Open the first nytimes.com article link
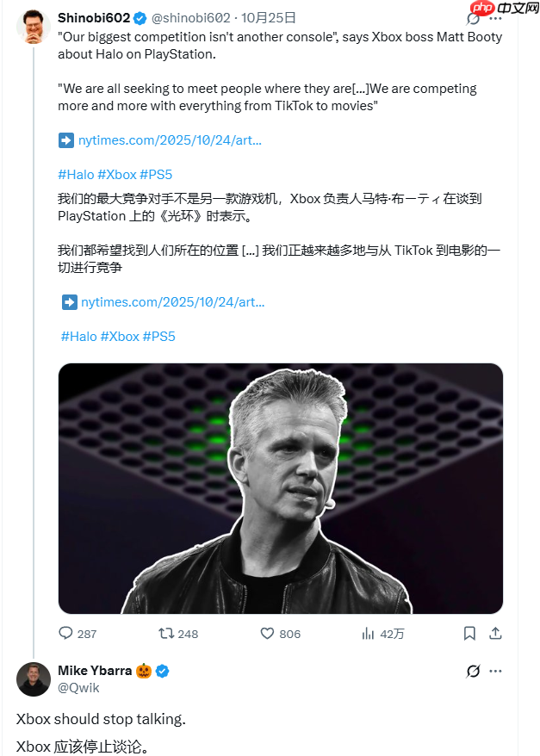 coord(170,139)
